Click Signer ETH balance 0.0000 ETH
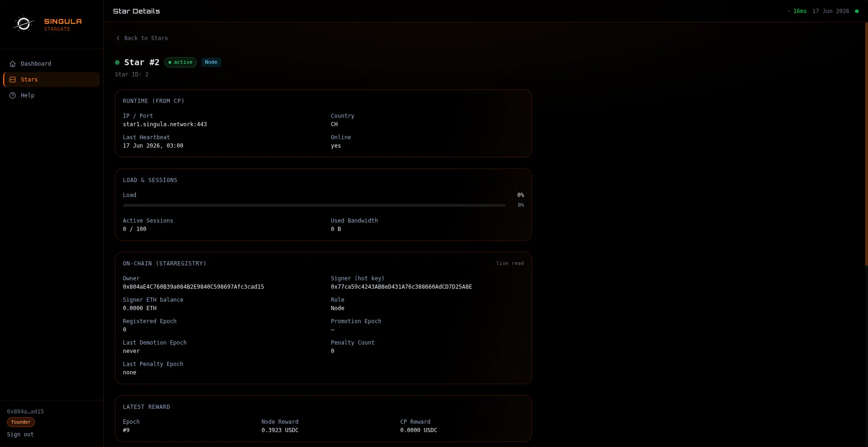The height and width of the screenshot is (447, 868). pos(140,308)
